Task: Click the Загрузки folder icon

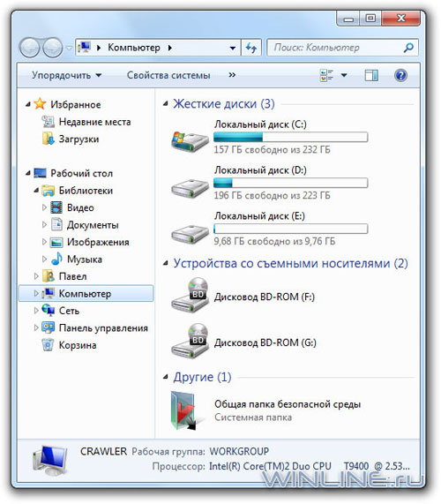Action: (x=49, y=139)
